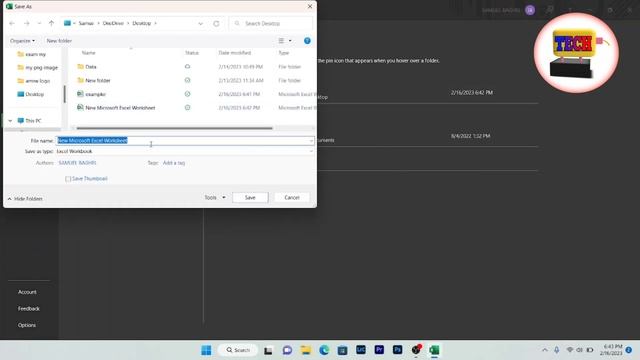Create a New folder
640x360 pixels.
(x=59, y=41)
